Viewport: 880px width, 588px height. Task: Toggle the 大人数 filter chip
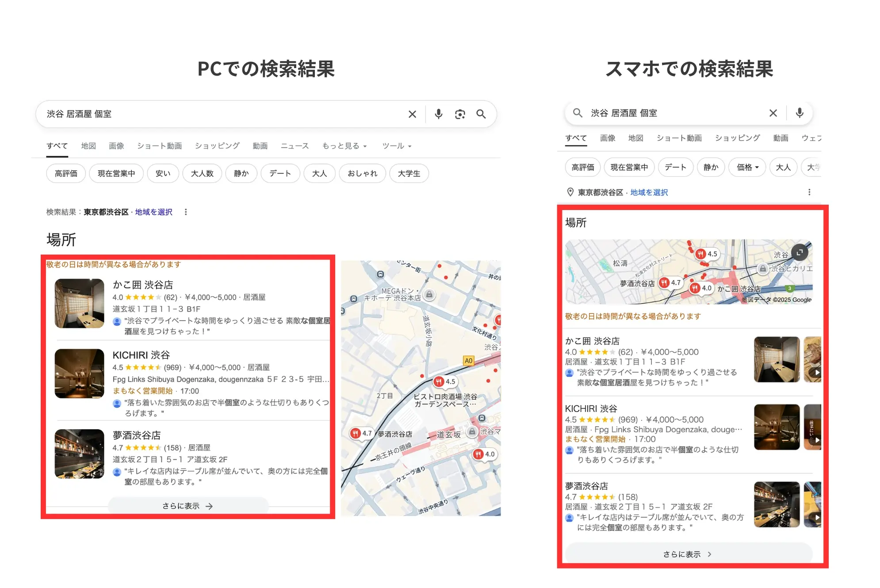click(x=202, y=173)
